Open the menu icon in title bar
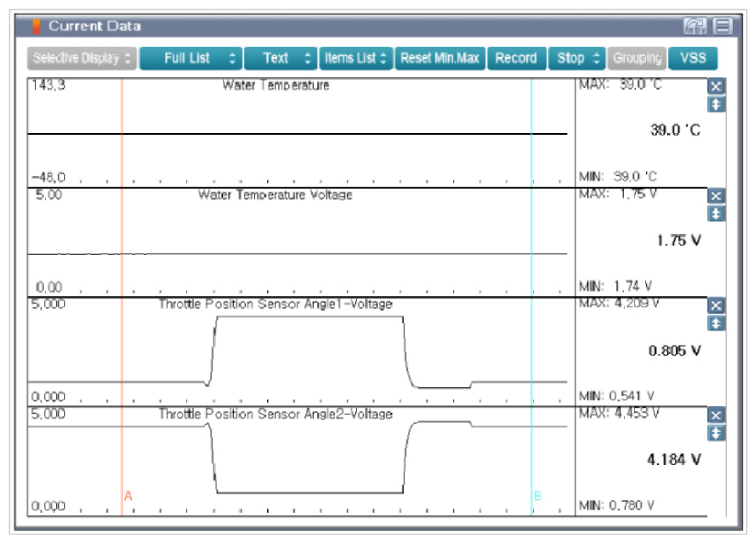 pyautogui.click(x=722, y=27)
